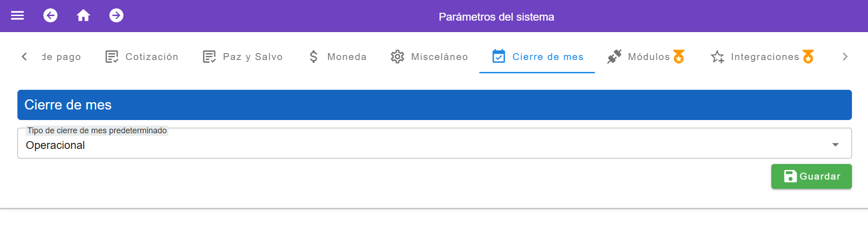Go back with the left arrow icon

tap(50, 16)
